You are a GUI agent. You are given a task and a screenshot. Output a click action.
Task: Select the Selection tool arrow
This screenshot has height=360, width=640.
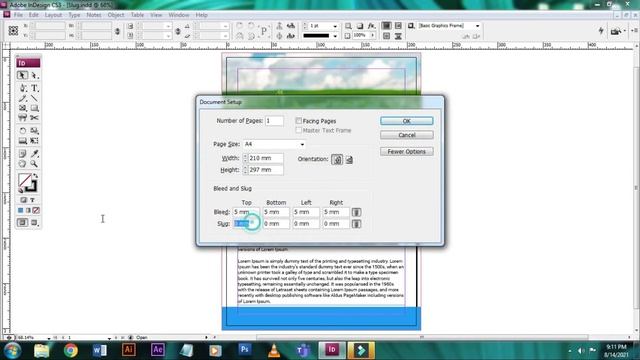pyautogui.click(x=22, y=76)
